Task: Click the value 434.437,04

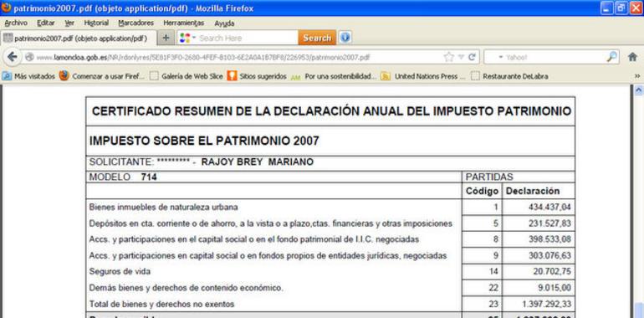Action: pyautogui.click(x=549, y=208)
